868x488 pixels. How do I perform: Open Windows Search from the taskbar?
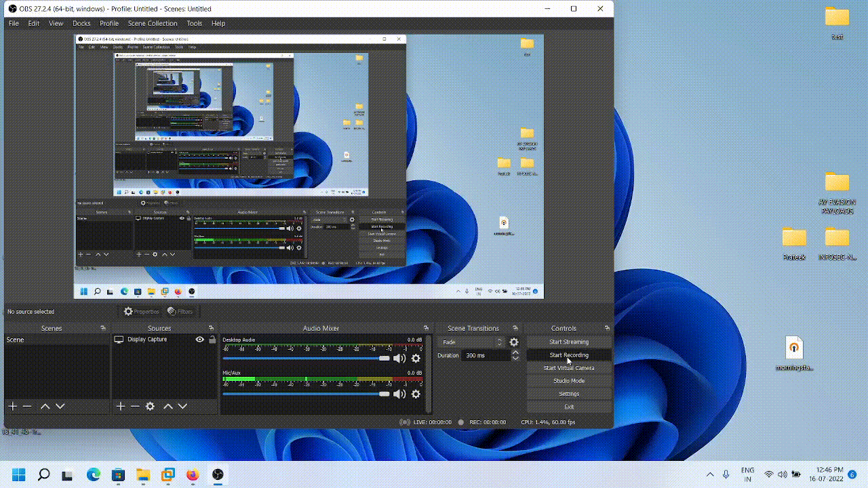[x=43, y=474]
